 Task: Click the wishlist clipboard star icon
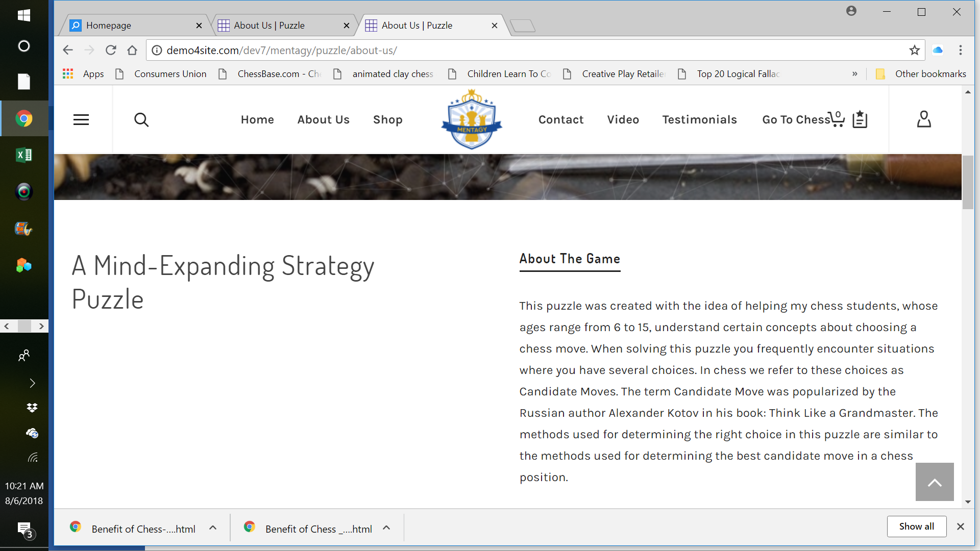[x=860, y=119]
